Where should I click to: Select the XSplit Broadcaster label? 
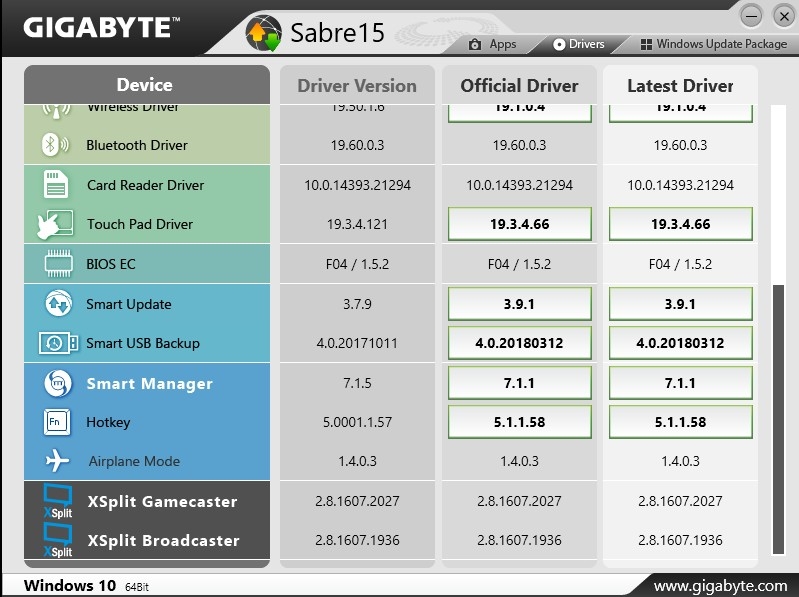tap(163, 540)
